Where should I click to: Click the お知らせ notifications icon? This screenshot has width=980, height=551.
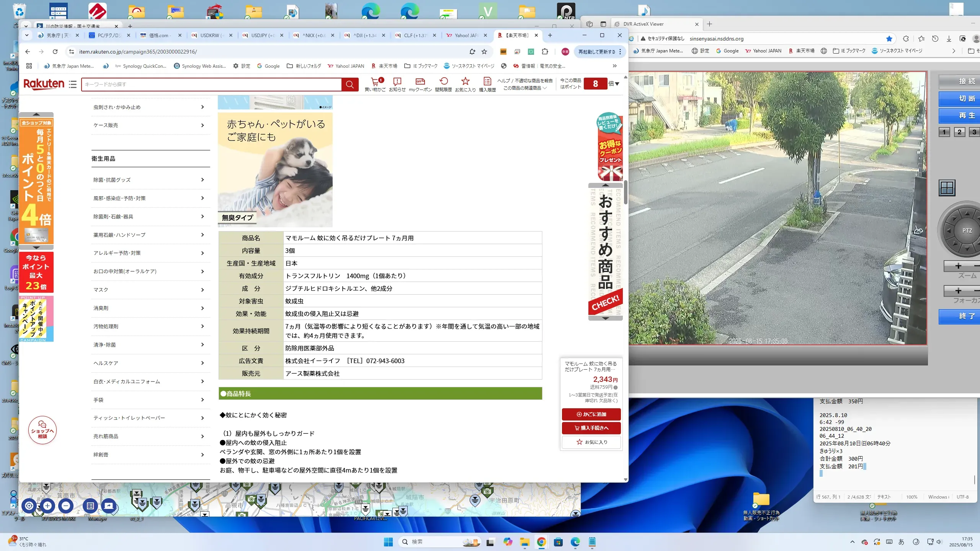397,82
